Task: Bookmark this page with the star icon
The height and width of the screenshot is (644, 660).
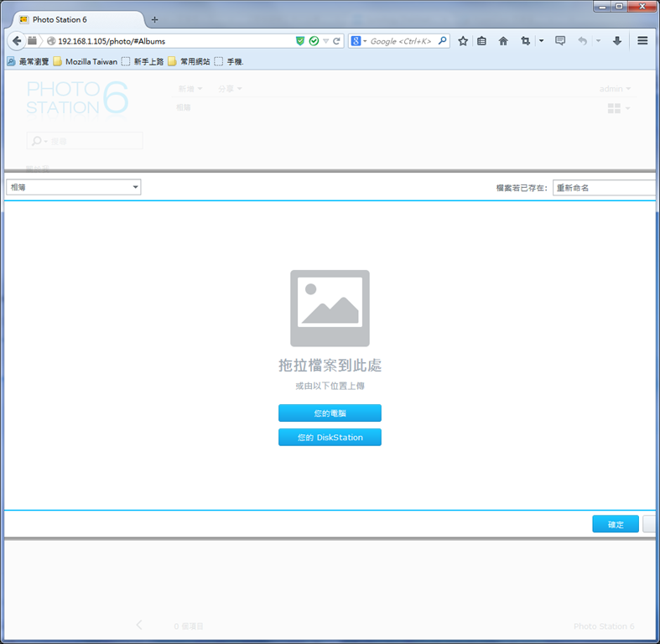Action: (x=463, y=41)
